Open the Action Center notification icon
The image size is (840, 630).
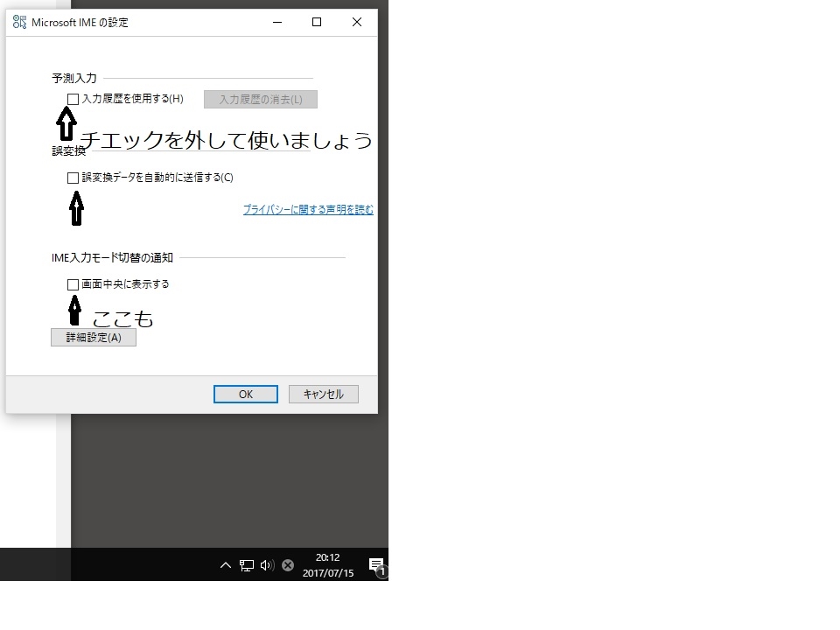click(376, 566)
